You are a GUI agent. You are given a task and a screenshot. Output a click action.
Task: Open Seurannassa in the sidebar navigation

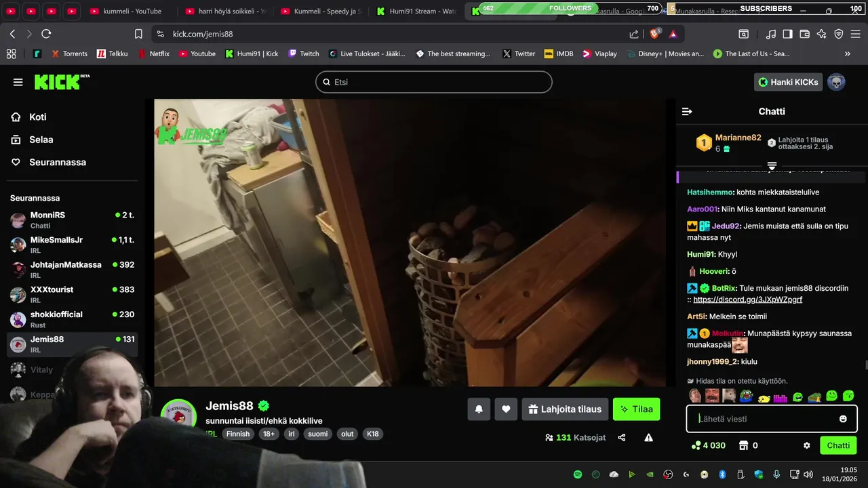48,162
